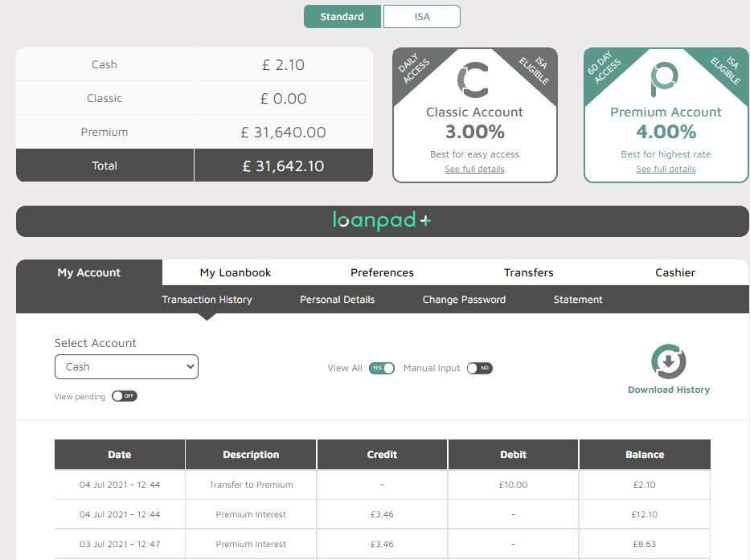This screenshot has height=560, width=750.
Task: Switch to the ISA account type
Action: tap(422, 17)
